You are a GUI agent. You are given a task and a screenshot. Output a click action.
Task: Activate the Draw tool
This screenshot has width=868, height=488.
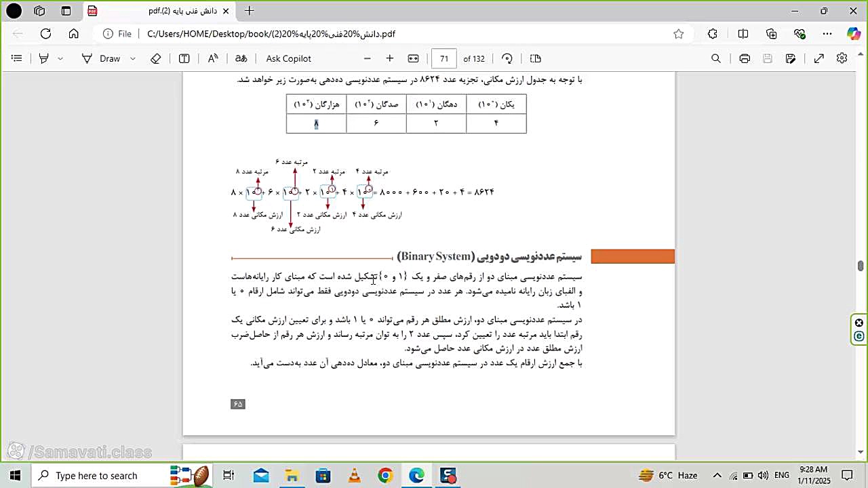pyautogui.click(x=101, y=58)
